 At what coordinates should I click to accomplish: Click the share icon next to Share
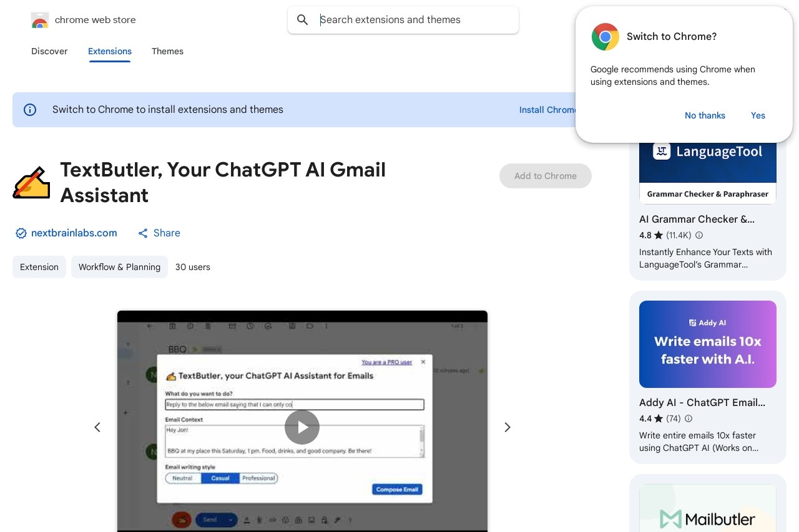[x=143, y=233]
